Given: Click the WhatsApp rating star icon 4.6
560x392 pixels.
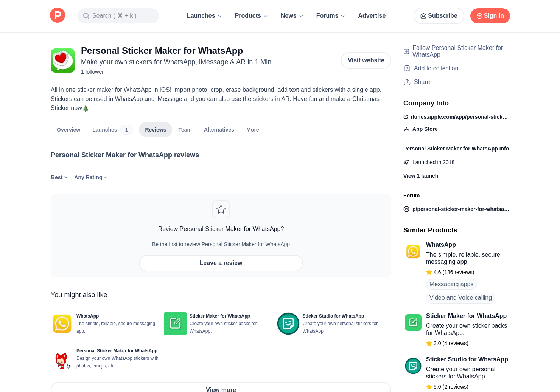Looking at the screenshot, I should click(x=429, y=272).
